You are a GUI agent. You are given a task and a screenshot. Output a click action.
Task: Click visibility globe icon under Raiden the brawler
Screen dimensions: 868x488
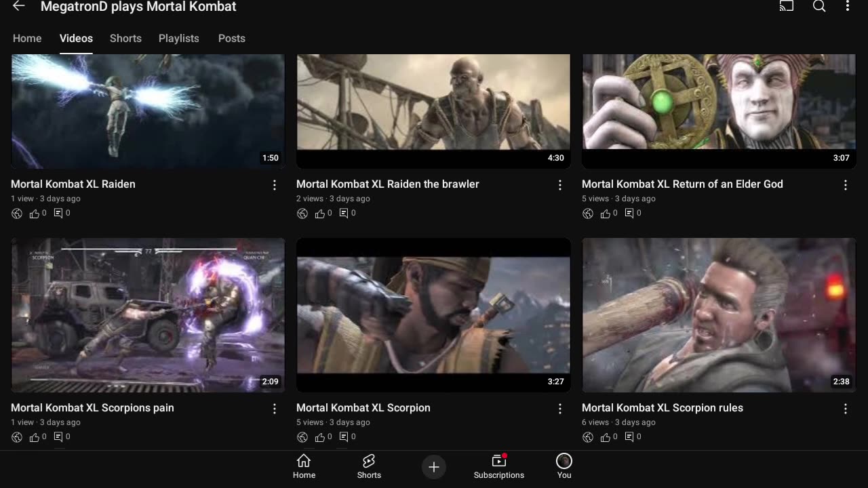pos(302,213)
